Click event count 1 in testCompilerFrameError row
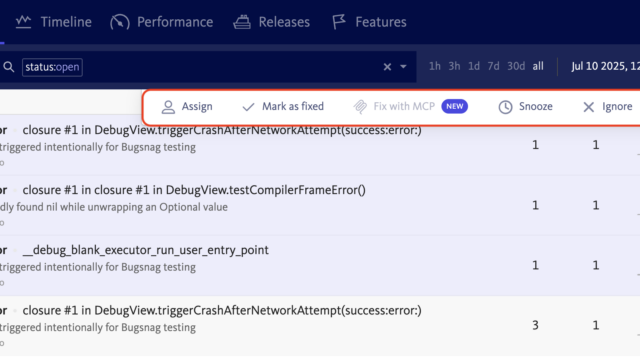The height and width of the screenshot is (360, 640). pyautogui.click(x=535, y=205)
